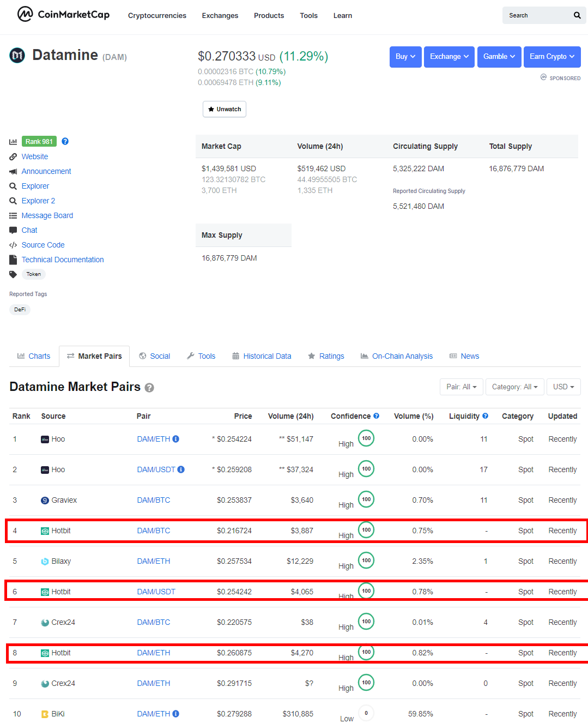This screenshot has height=723, width=588.
Task: Open the Announcement link
Action: coord(46,171)
